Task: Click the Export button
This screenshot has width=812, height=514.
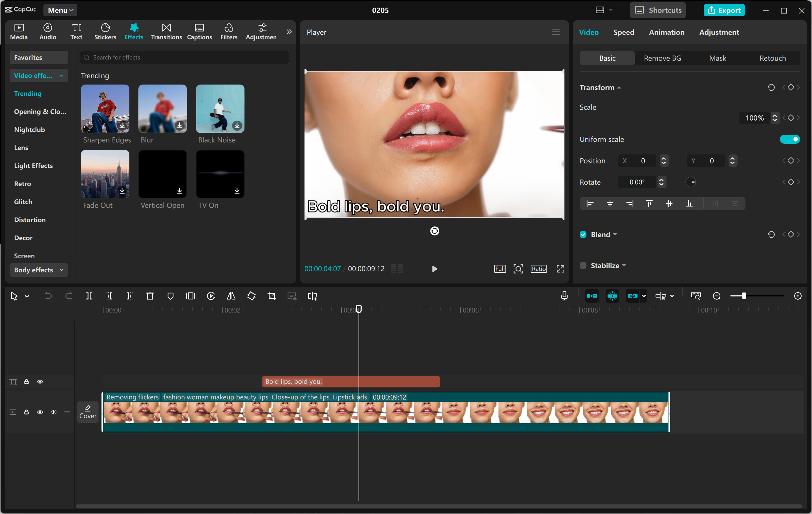Action: tap(724, 10)
